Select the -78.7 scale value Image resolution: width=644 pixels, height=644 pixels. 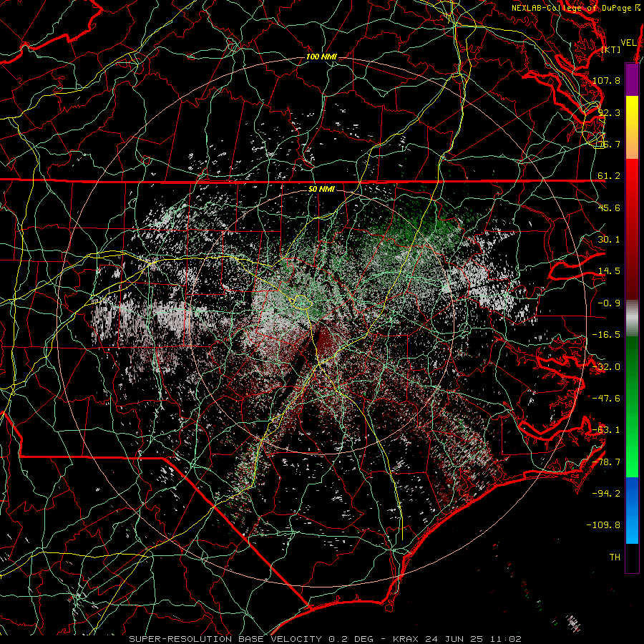click(x=606, y=462)
